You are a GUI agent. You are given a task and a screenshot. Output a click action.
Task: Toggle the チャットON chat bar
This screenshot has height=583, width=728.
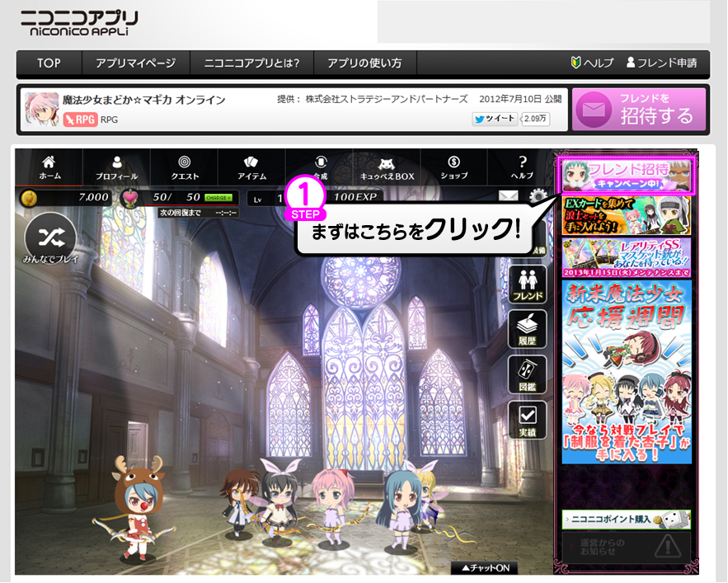click(x=484, y=568)
